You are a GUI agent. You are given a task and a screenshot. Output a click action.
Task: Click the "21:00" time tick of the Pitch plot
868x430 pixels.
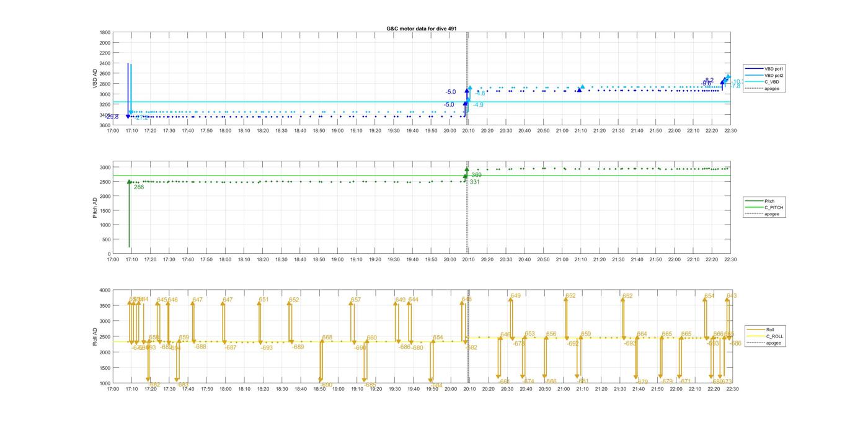pyautogui.click(x=562, y=259)
